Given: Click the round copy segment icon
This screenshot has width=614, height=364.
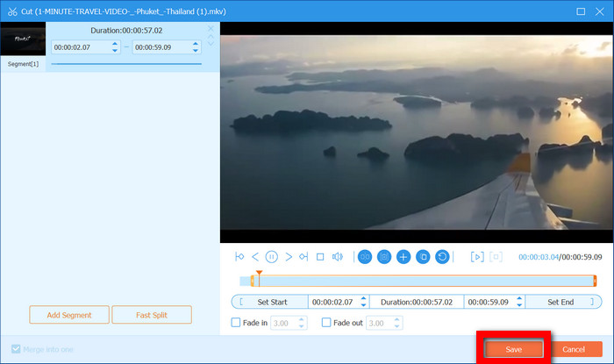Looking at the screenshot, I should click(x=423, y=257).
